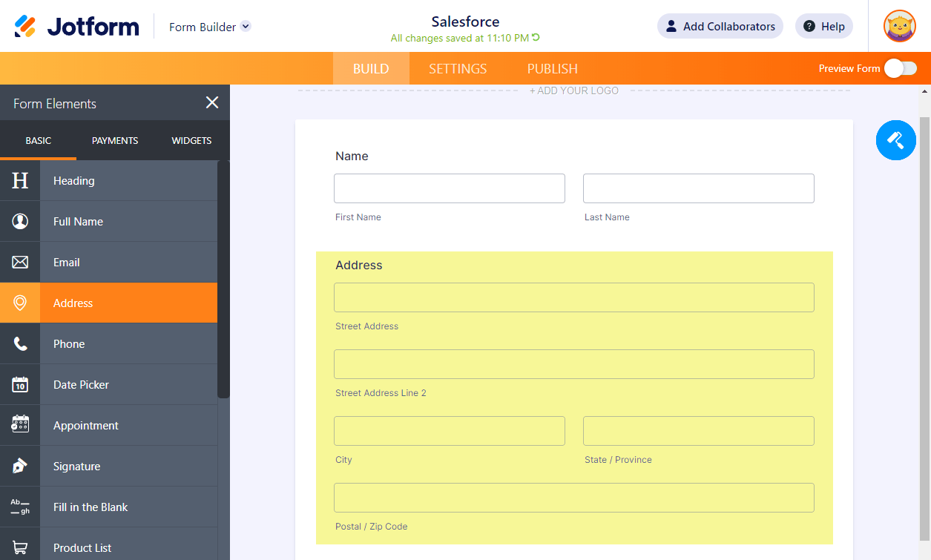
Task: Click the Last Name input field
Action: 699,188
